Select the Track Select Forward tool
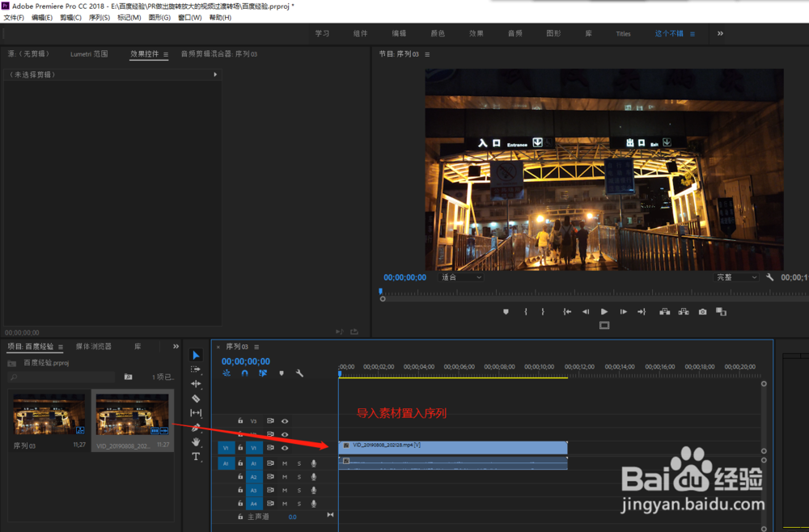The image size is (809, 532). tap(196, 369)
